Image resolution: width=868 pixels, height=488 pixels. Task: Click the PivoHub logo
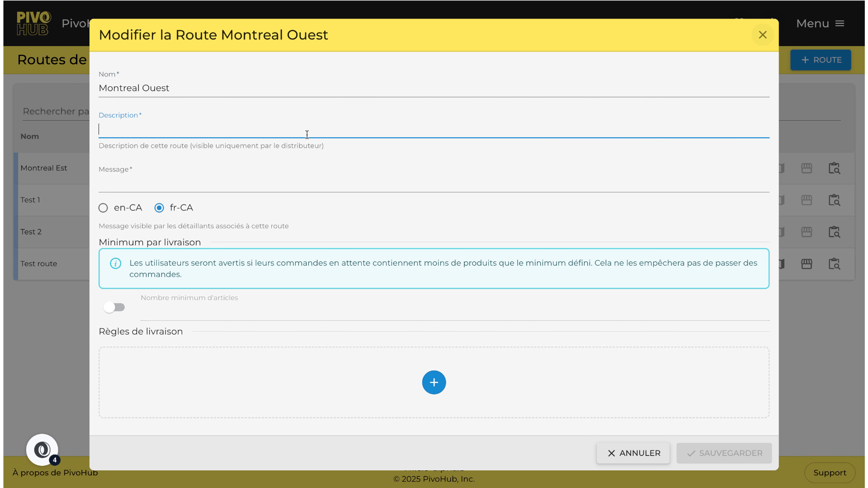33,23
